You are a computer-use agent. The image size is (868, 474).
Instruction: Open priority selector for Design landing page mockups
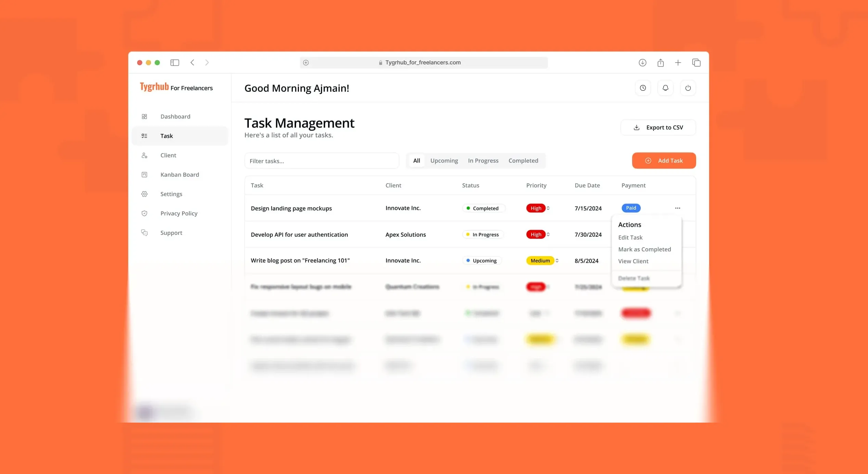pos(548,208)
